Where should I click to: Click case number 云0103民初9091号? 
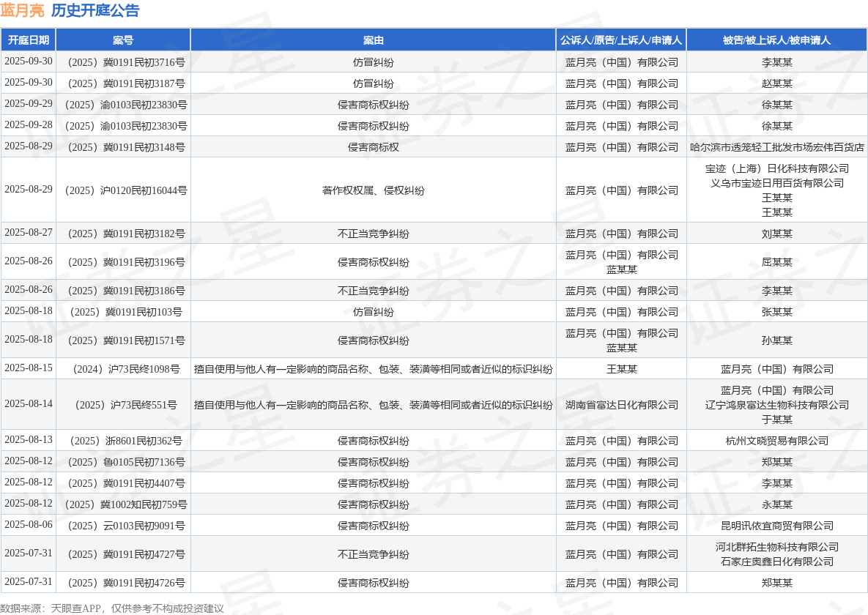pyautogui.click(x=126, y=526)
